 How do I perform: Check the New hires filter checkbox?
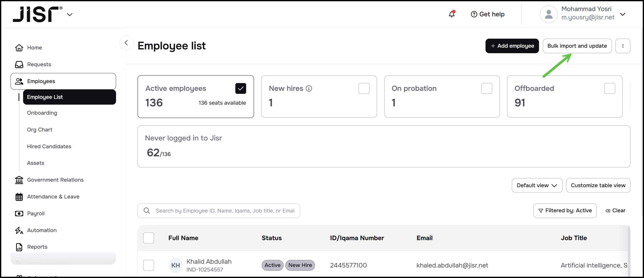tap(364, 89)
